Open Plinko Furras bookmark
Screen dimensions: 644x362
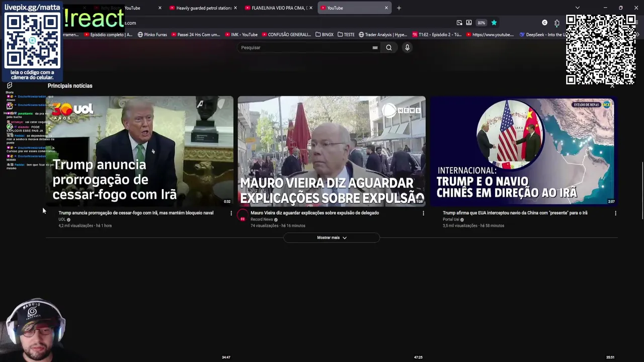(152, 35)
